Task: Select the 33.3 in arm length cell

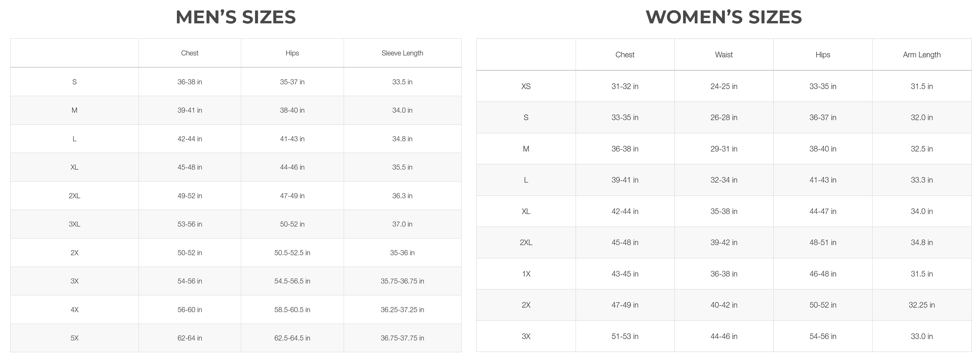Action: (921, 180)
